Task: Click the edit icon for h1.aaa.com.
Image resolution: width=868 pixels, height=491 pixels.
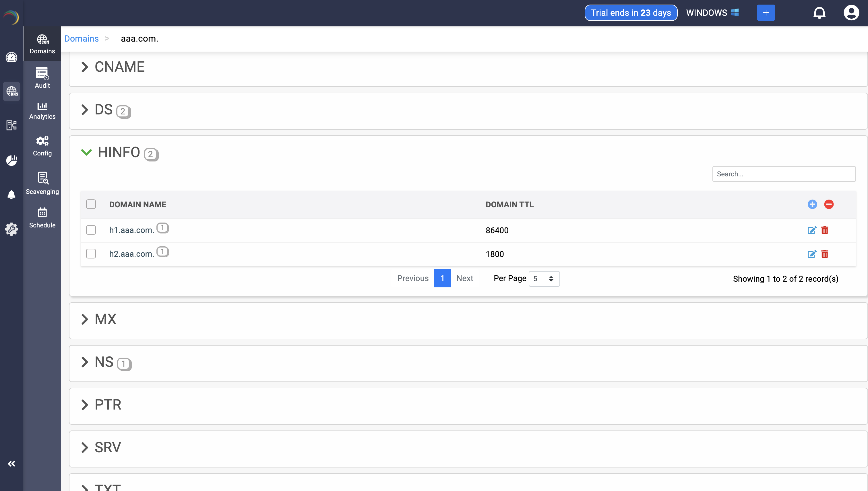Action: (812, 230)
